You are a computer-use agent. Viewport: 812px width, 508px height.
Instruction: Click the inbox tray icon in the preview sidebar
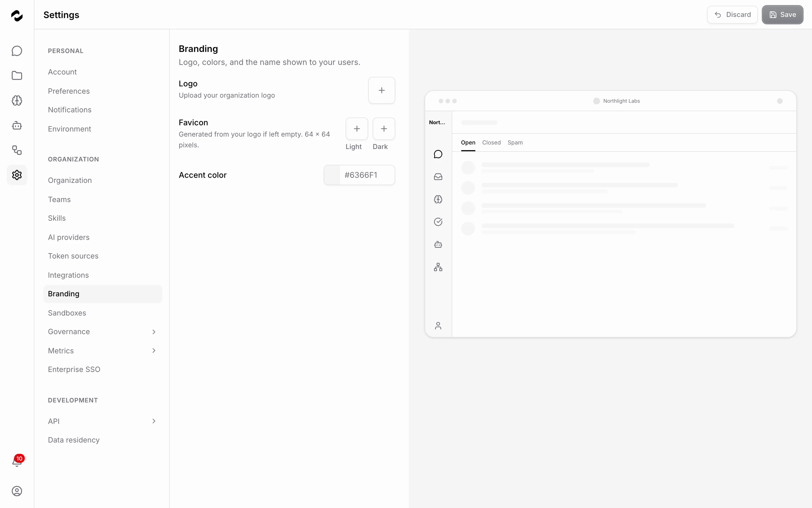point(438,177)
